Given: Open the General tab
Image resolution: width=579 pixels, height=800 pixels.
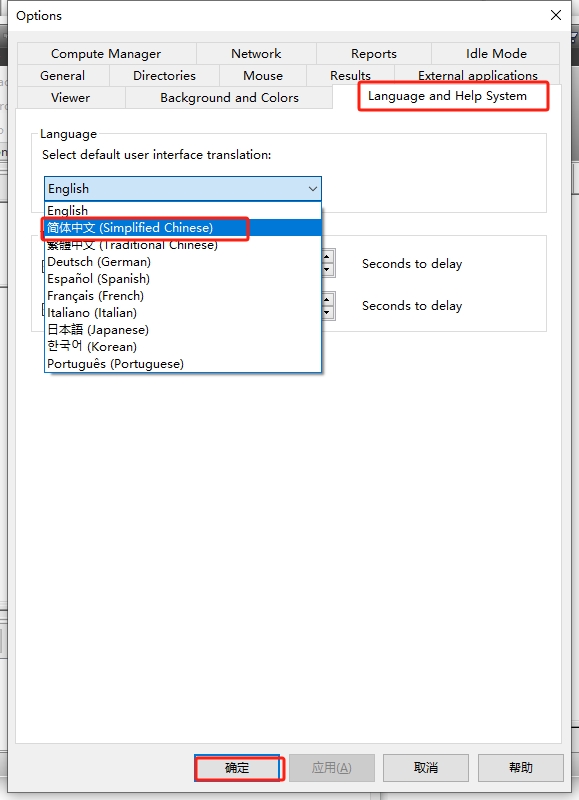Looking at the screenshot, I should pyautogui.click(x=63, y=76).
